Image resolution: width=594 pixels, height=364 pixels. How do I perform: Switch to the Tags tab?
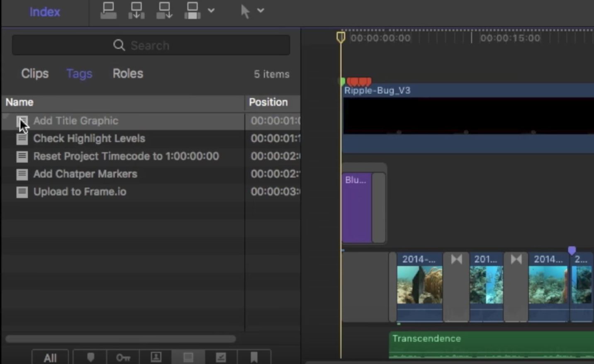click(79, 74)
